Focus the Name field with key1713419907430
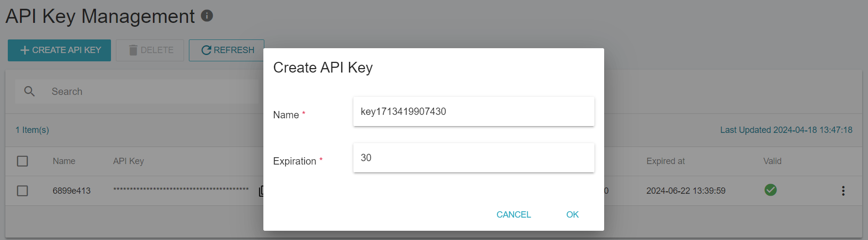 click(x=474, y=111)
